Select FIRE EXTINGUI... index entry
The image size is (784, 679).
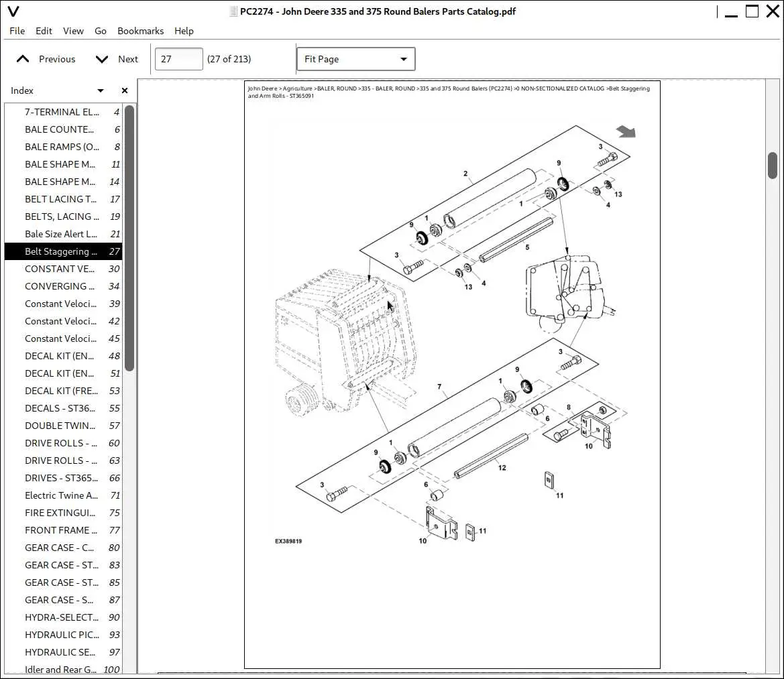(64, 513)
